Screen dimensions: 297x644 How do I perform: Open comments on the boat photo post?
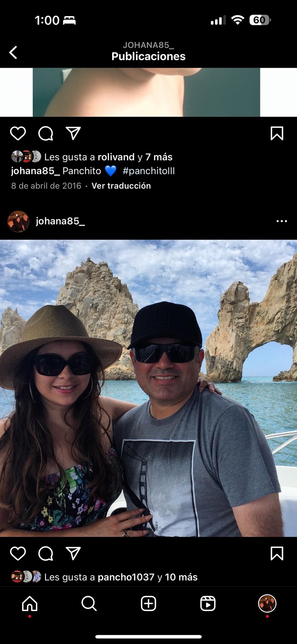(x=46, y=553)
